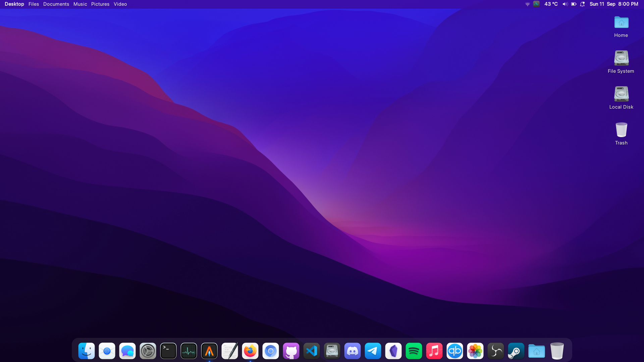Open qBittorrent in the dock
This screenshot has height=362, width=644.
[x=455, y=351]
